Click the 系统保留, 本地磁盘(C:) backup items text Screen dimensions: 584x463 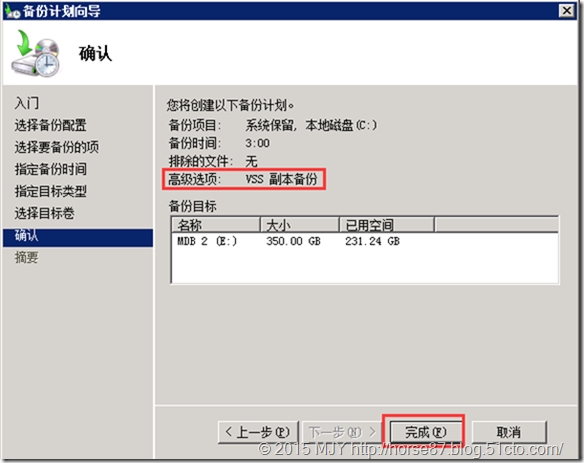pyautogui.click(x=311, y=125)
